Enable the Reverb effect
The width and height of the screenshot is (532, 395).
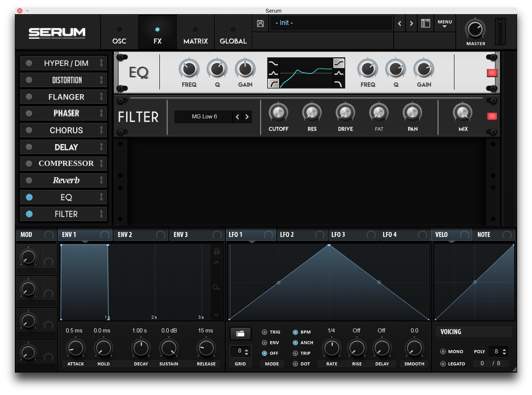coord(29,181)
